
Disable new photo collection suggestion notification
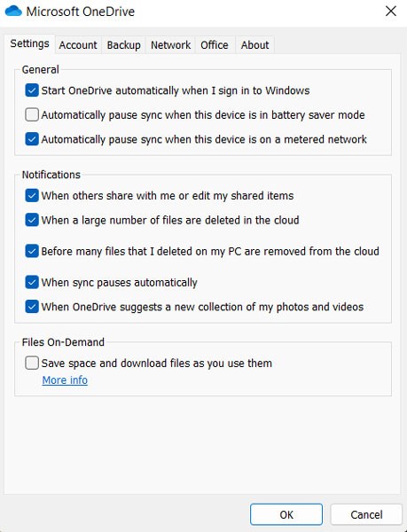point(32,307)
